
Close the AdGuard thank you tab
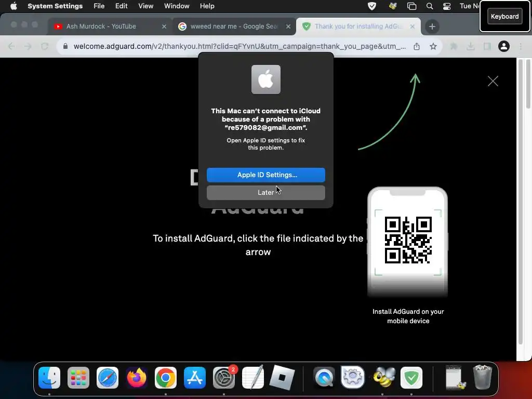412,26
